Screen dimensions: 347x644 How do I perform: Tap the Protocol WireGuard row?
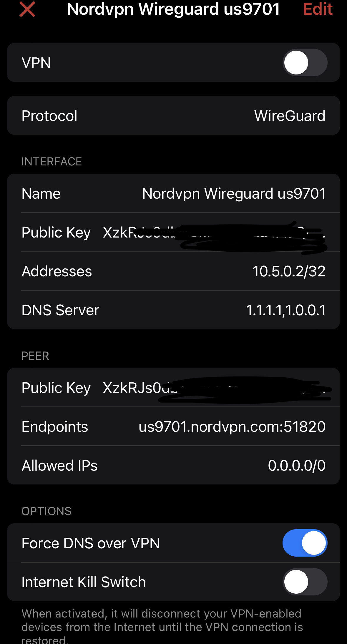pos(173,116)
